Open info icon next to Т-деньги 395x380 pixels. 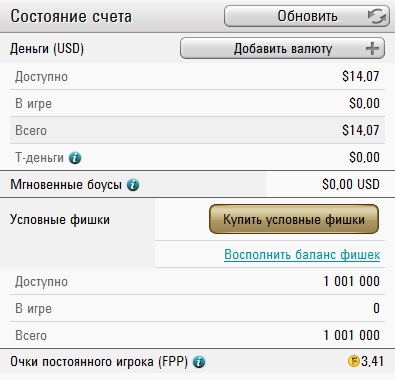(75, 158)
